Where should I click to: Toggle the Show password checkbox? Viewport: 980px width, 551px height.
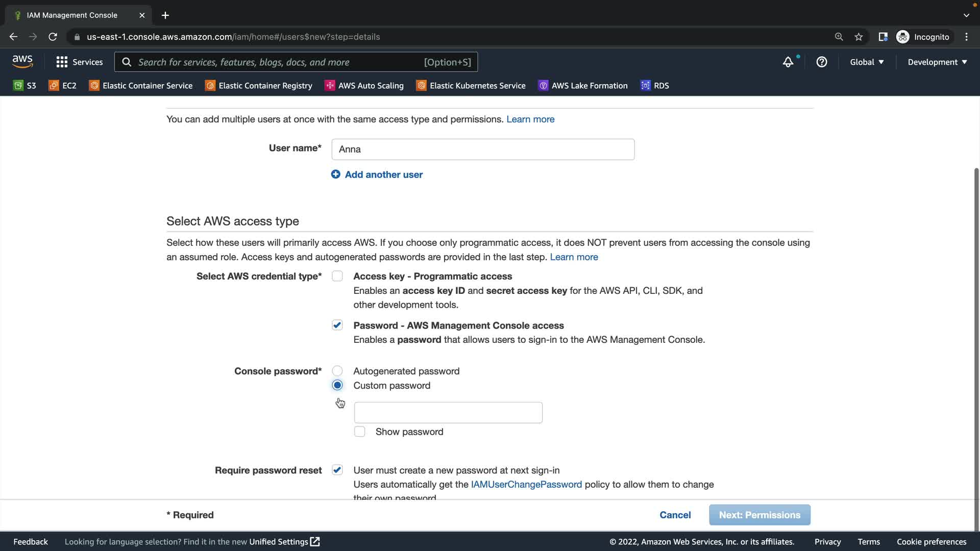[360, 432]
